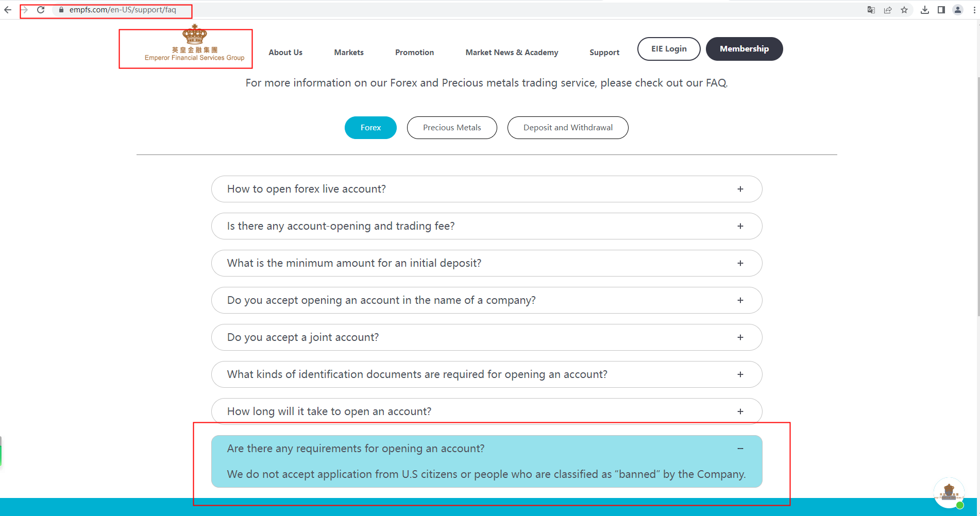Click the U.S. citizens answer text
The width and height of the screenshot is (980, 516).
486,474
